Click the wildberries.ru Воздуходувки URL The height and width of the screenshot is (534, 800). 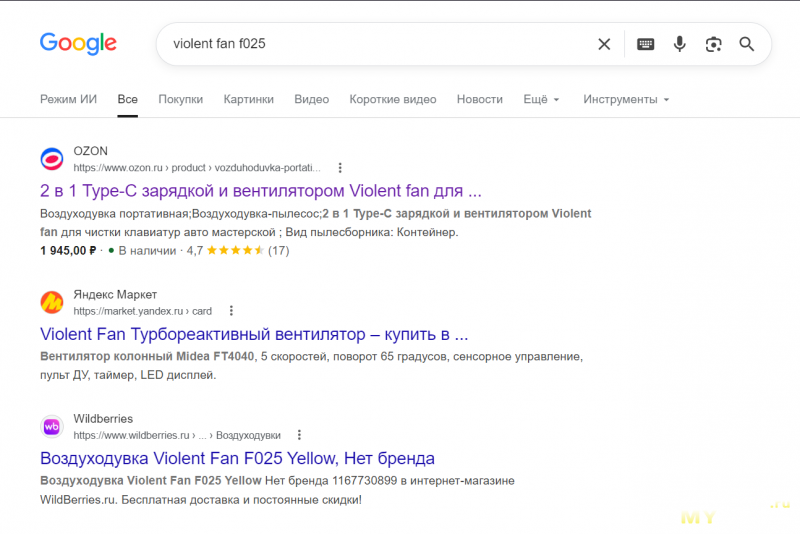point(177,436)
